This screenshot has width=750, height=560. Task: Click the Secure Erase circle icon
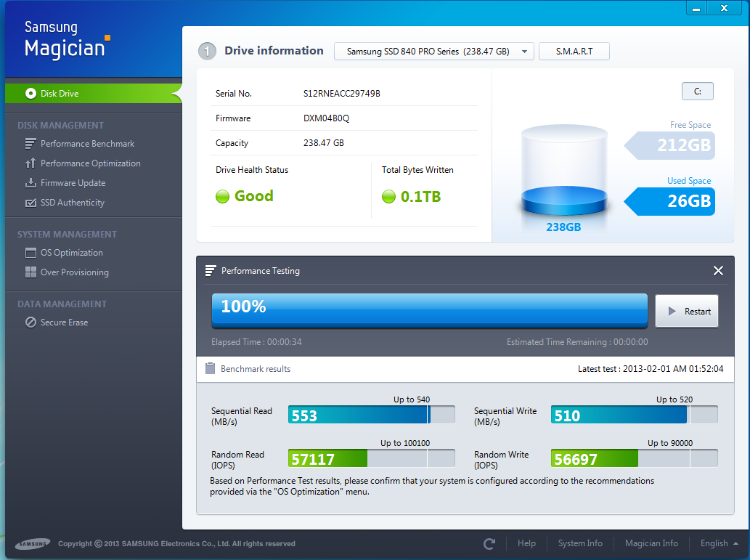(30, 322)
